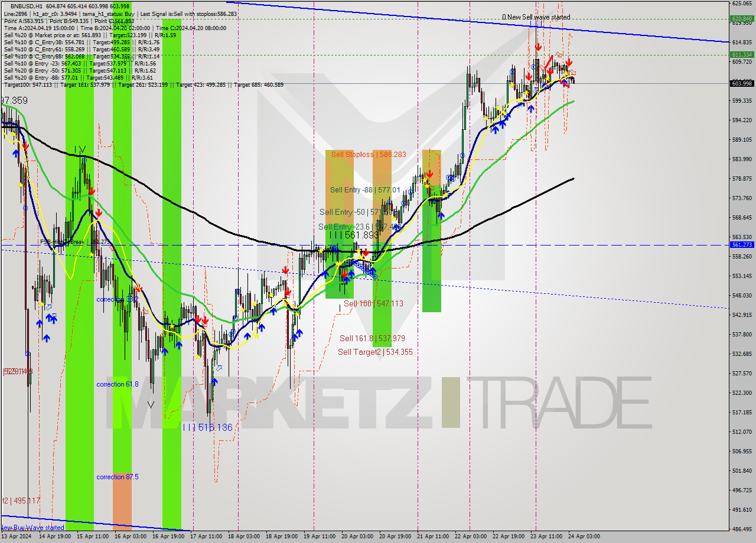Click the '20 Apr 03:00' time axis label
The width and height of the screenshot is (756, 543).
pos(357,537)
